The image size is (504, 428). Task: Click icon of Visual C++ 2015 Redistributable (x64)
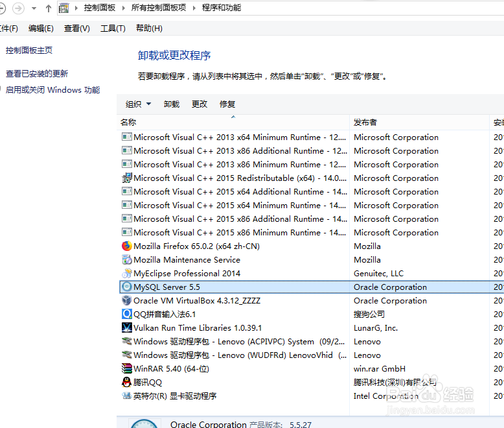click(x=126, y=178)
